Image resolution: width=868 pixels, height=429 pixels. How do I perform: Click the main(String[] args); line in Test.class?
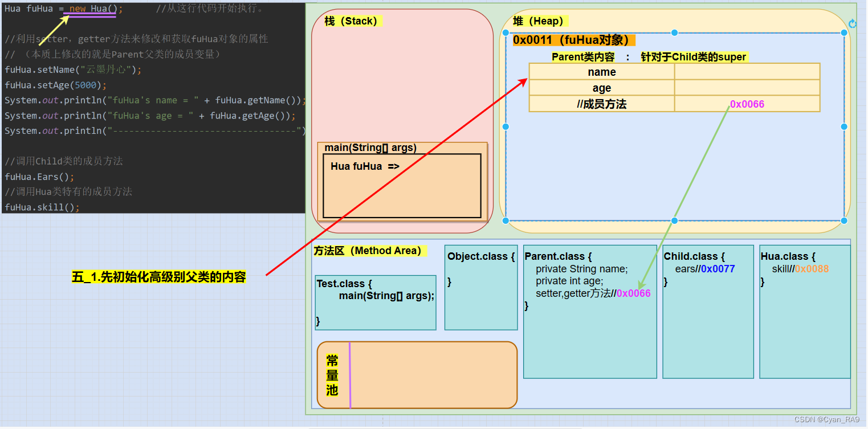(386, 296)
